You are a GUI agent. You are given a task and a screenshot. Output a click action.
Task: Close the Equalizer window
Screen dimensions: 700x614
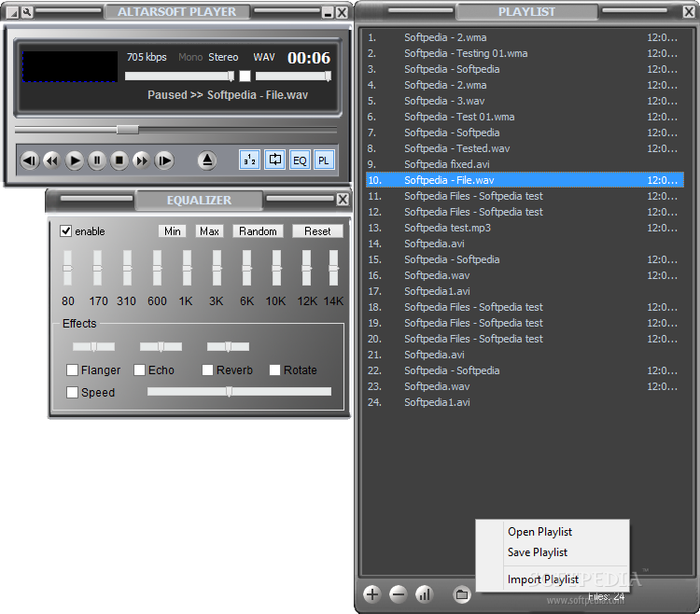[x=343, y=200]
